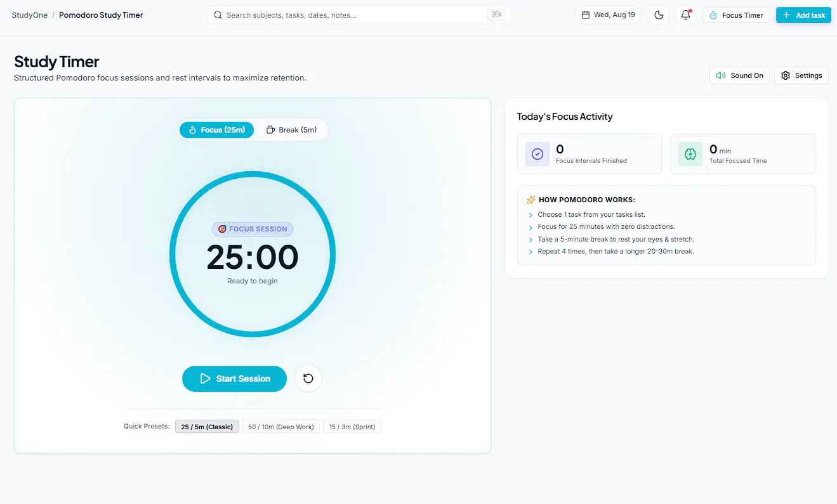This screenshot has height=504, width=837.
Task: Click the Pomodoro Study Timer breadcrumb
Action: [101, 15]
